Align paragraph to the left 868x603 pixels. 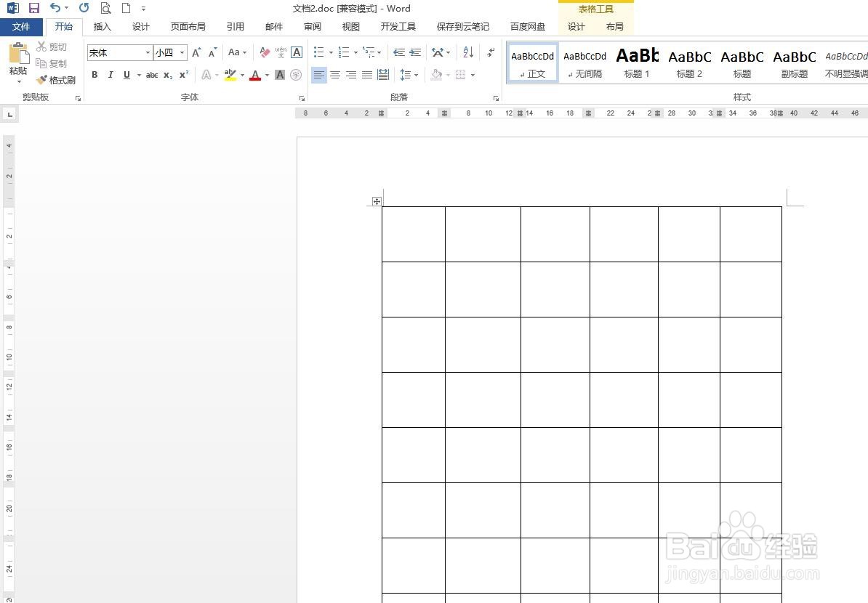319,75
